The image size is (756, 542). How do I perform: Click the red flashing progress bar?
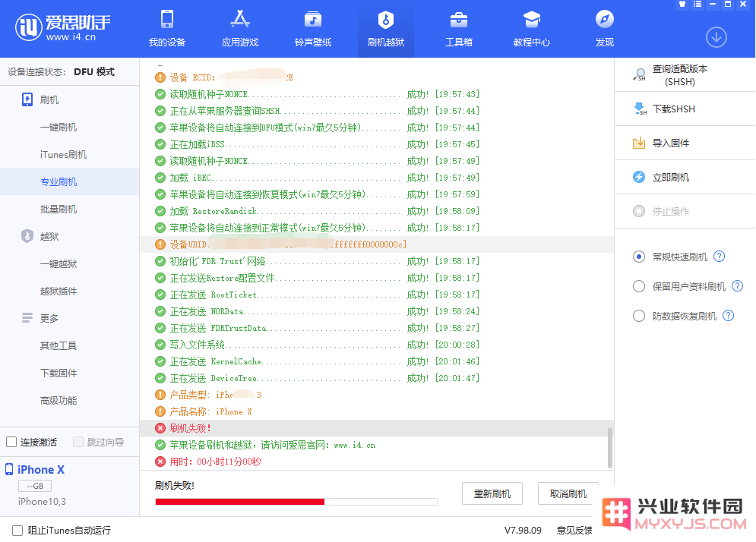click(296, 502)
